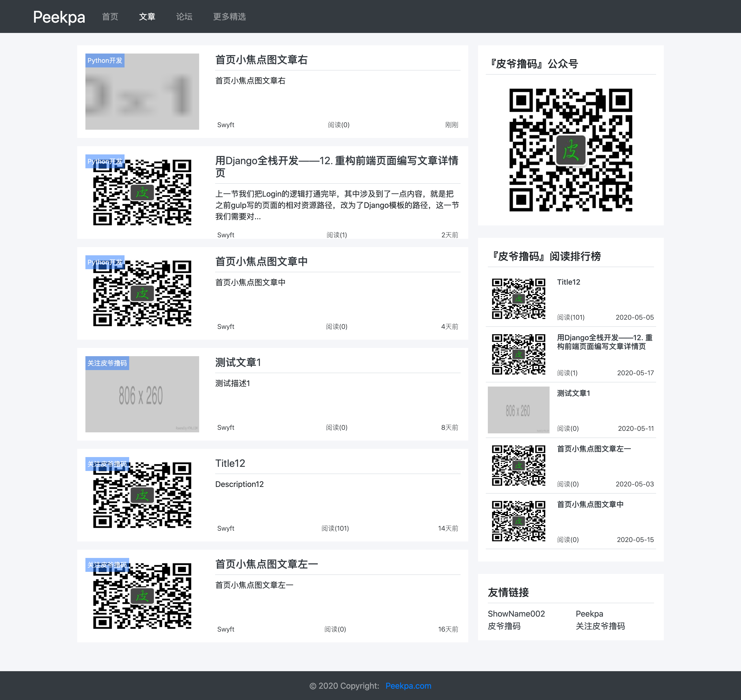This screenshot has height=700, width=741.
Task: Go to the 论坛 nav item
Action: 184,17
